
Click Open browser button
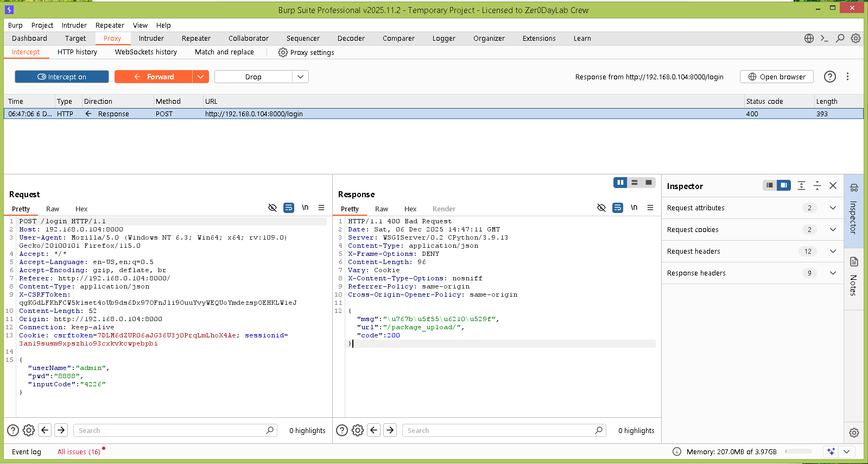[776, 77]
